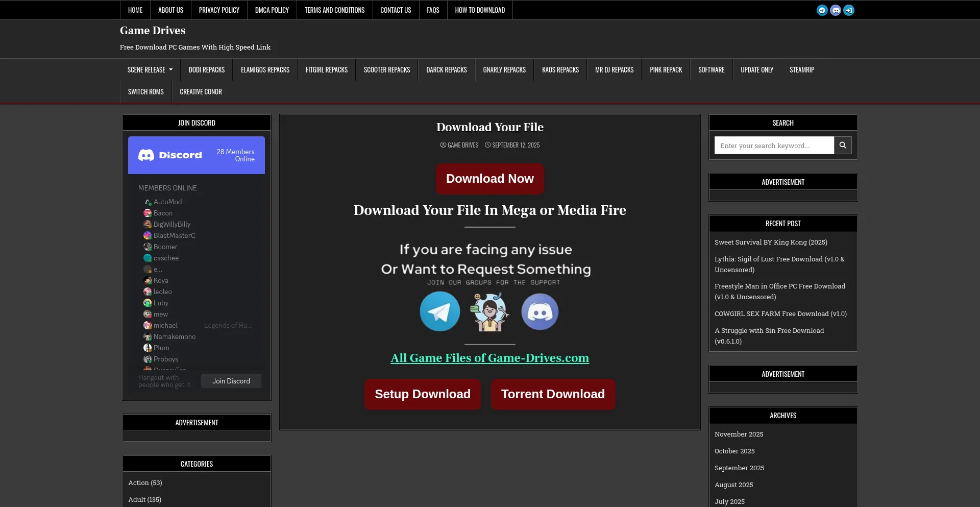Viewport: 980px width, 507px height.
Task: Open the Telegram icon in the top header
Action: 822,10
